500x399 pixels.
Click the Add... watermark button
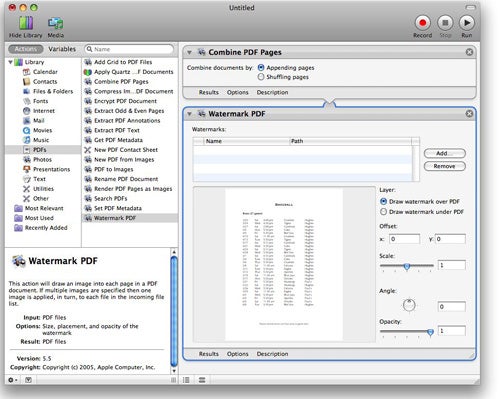[x=445, y=153]
